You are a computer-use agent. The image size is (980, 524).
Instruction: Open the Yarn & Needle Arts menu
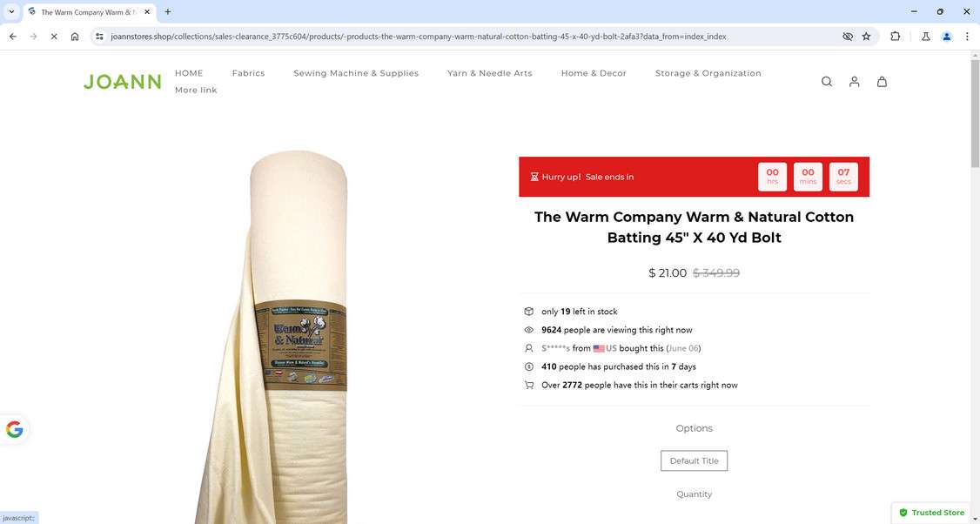[x=489, y=73]
